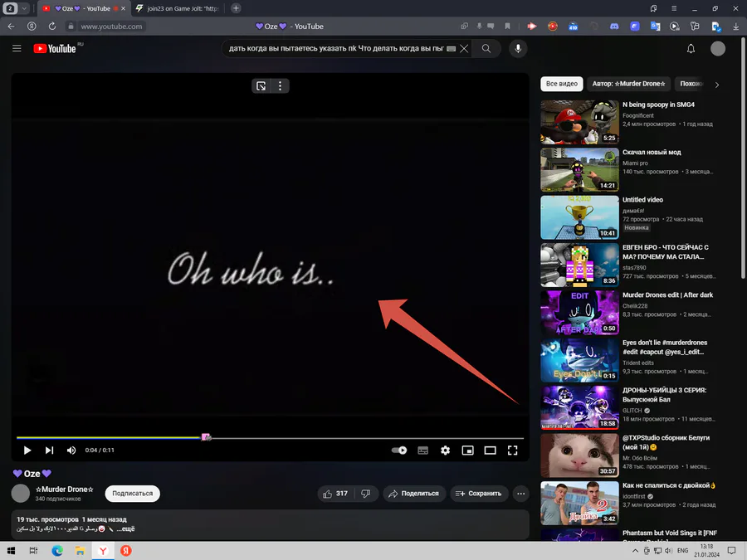
Task: Pop out the video with the overlay icon
Action: [x=261, y=85]
